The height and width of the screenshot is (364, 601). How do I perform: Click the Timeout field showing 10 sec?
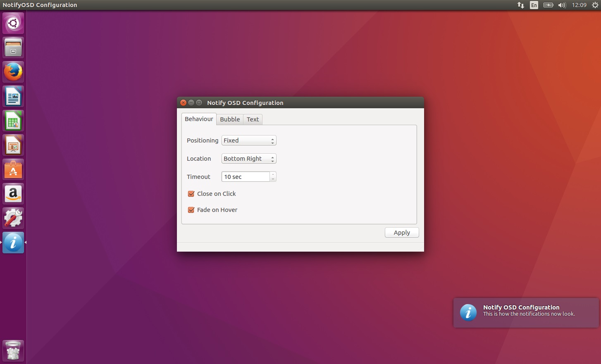[x=246, y=177]
